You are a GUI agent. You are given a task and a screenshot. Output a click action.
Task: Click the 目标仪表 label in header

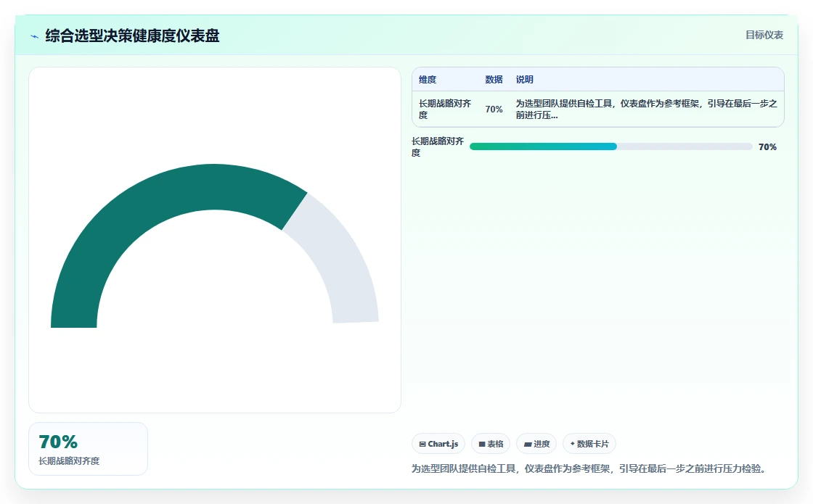(x=764, y=35)
